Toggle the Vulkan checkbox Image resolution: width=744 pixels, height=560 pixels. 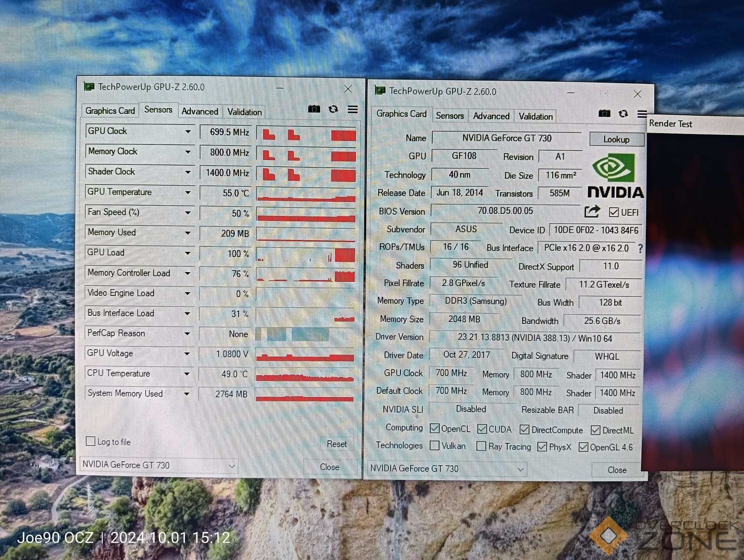click(x=435, y=446)
